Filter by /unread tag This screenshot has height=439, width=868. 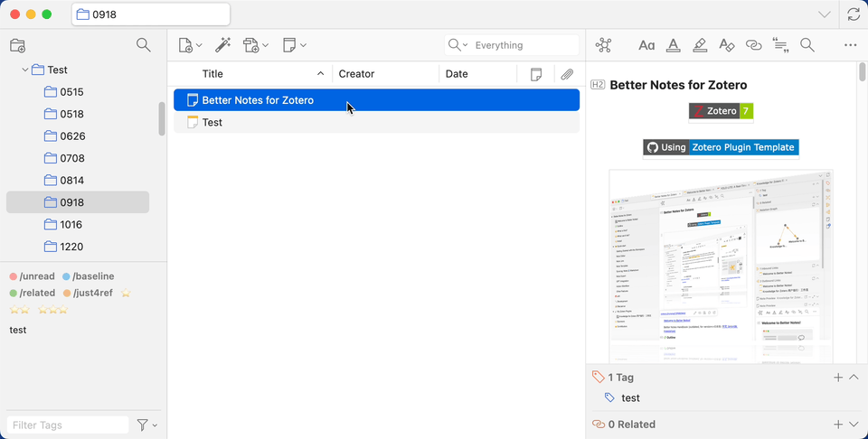[33, 276]
